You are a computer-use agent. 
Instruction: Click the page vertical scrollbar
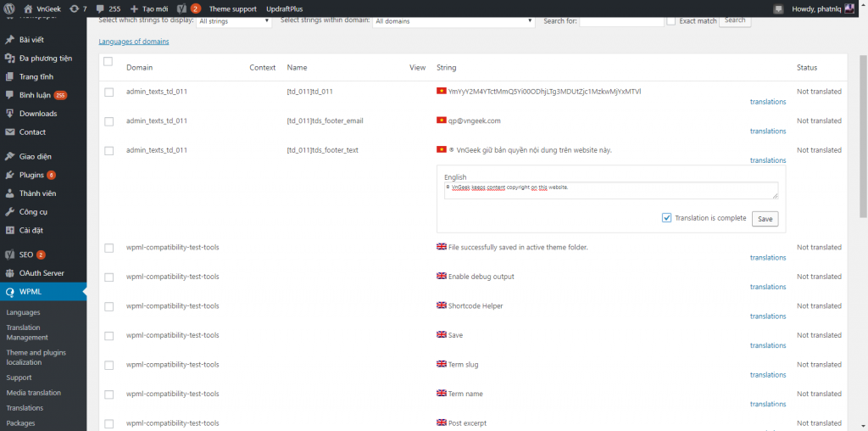863,136
